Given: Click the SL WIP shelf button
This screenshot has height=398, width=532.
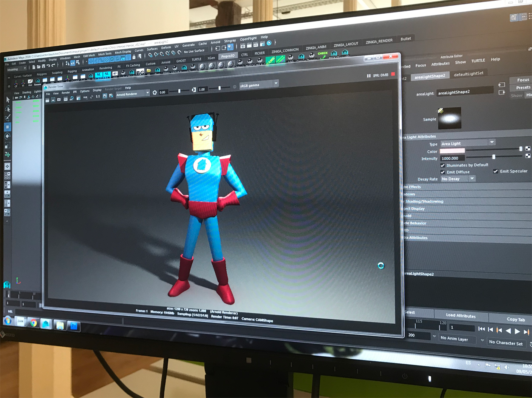Looking at the screenshot, I should click(99, 75).
